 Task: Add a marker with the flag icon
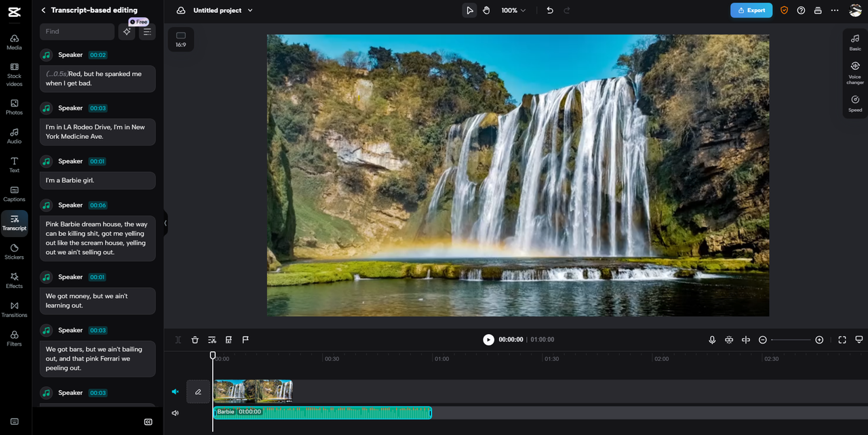(x=245, y=339)
